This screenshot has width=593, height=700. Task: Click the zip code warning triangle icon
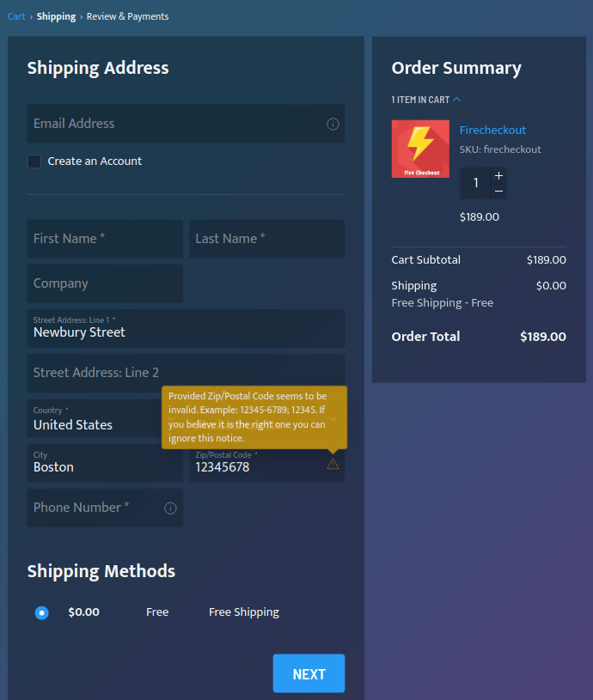coord(333,464)
